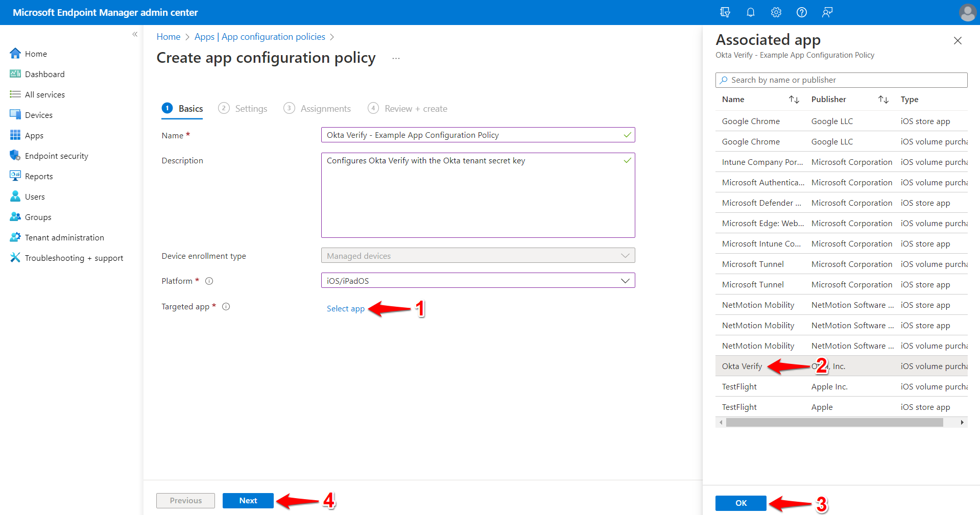Select the Okta Verify app row

[841, 366]
